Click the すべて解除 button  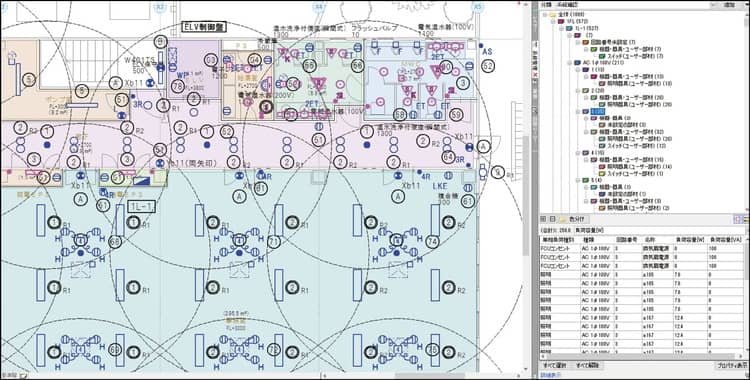pyautogui.click(x=588, y=366)
